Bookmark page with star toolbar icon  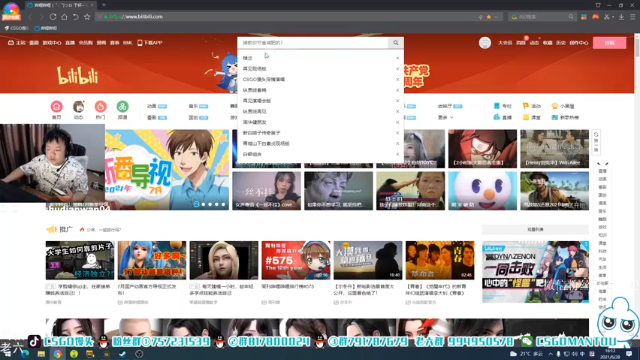click(x=87, y=17)
